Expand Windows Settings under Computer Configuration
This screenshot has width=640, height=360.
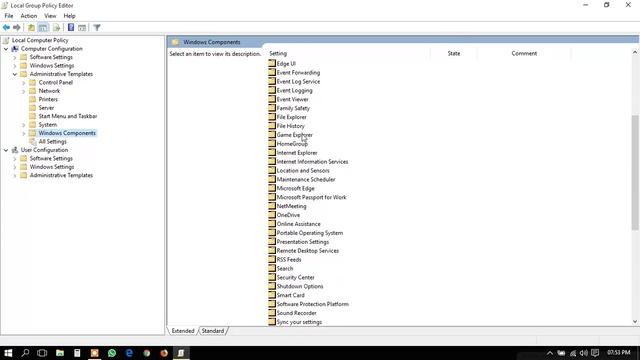[x=15, y=66]
